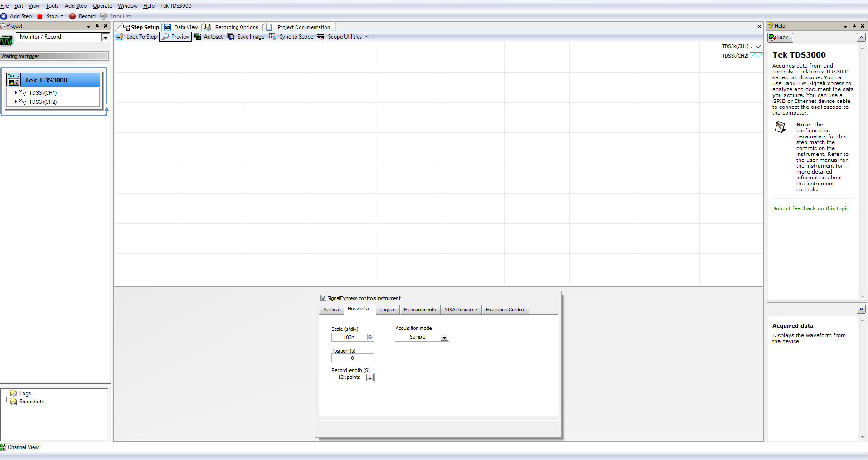Viewport: 868px width, 460px height.
Task: Open the Operate menu
Action: [102, 6]
